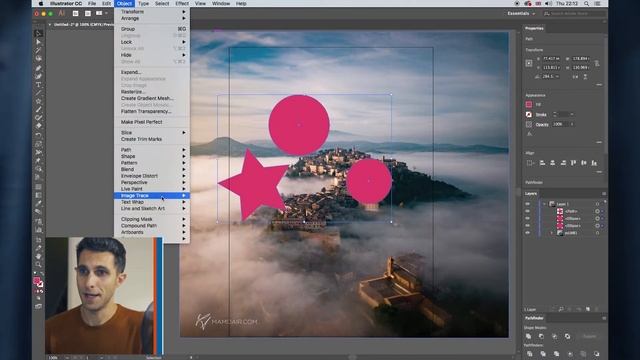
Task: Open the Pathfinder panel menu
Action: click(x=604, y=318)
